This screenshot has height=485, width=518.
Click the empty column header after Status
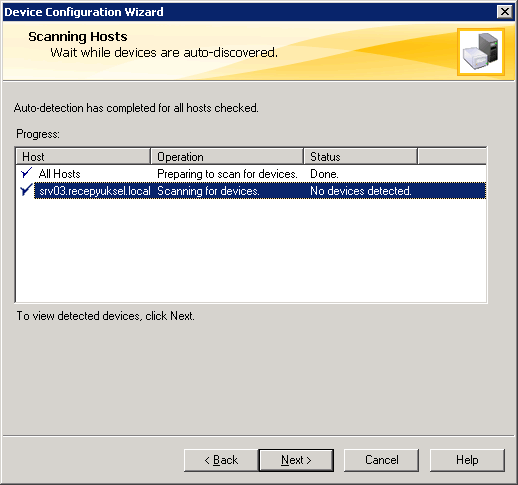452,156
